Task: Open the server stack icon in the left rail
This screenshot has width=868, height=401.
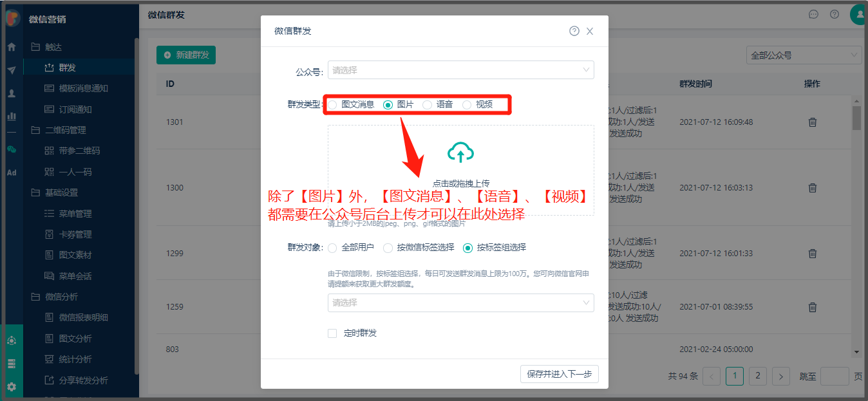Action: pyautogui.click(x=12, y=364)
